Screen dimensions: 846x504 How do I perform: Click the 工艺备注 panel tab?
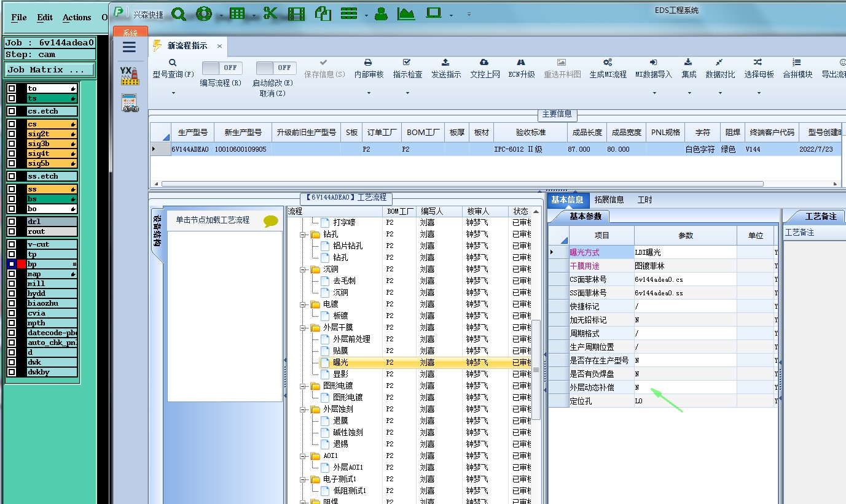[x=821, y=216]
